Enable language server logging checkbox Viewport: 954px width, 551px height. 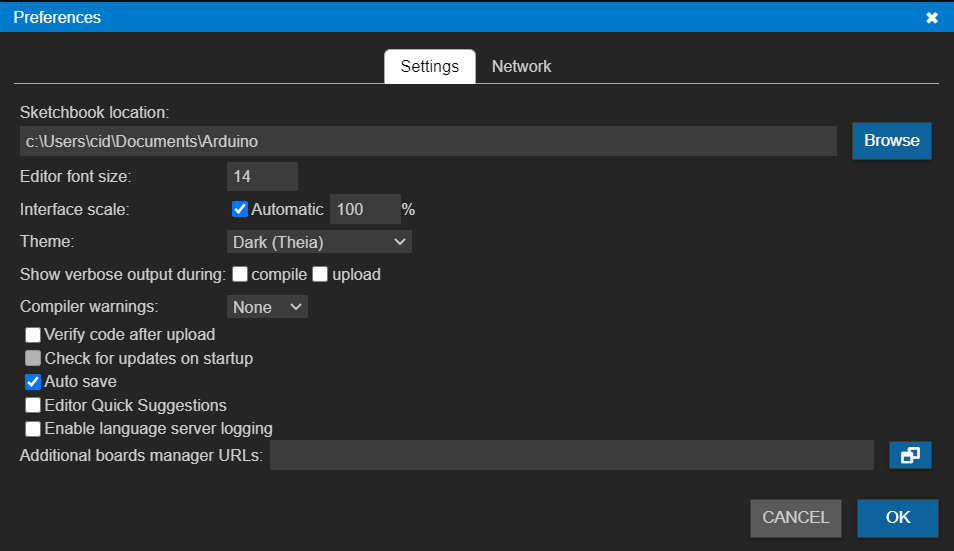pyautogui.click(x=33, y=429)
